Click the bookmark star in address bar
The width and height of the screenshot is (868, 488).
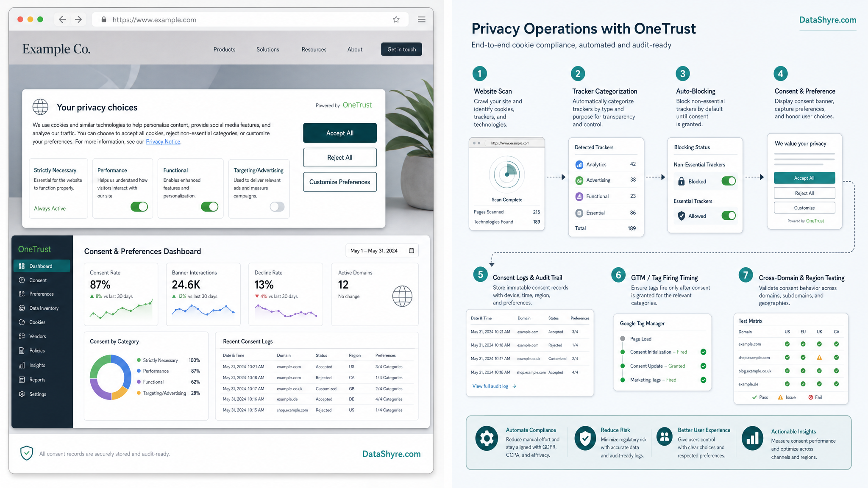point(396,19)
